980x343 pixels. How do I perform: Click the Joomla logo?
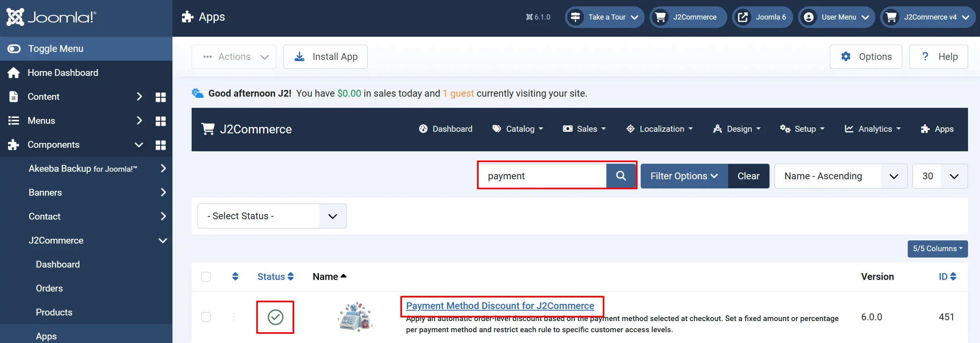[51, 17]
